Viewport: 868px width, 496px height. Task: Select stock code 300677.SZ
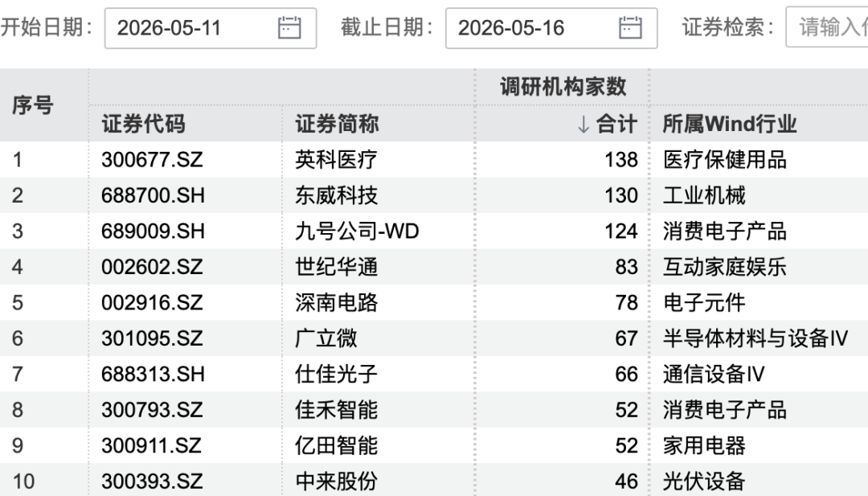(152, 159)
